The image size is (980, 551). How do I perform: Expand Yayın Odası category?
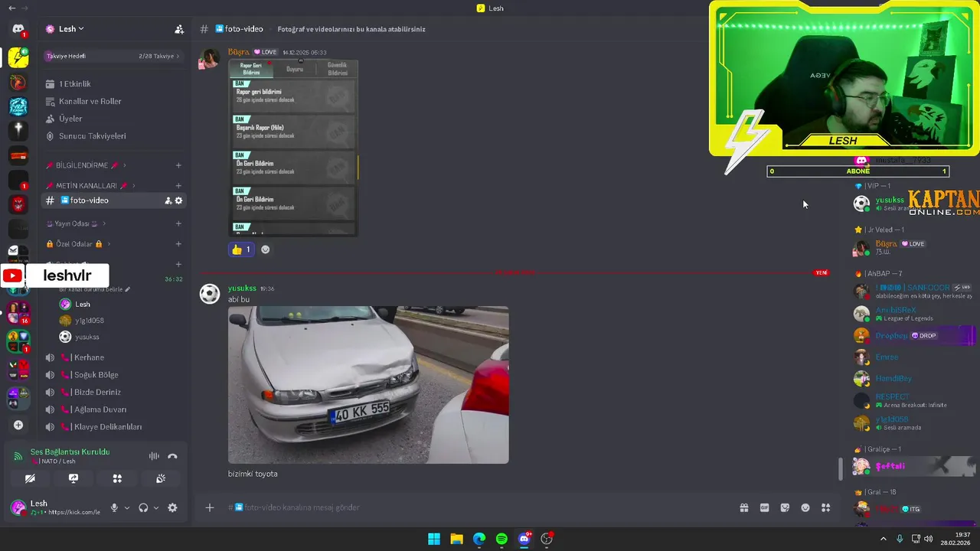[75, 223]
